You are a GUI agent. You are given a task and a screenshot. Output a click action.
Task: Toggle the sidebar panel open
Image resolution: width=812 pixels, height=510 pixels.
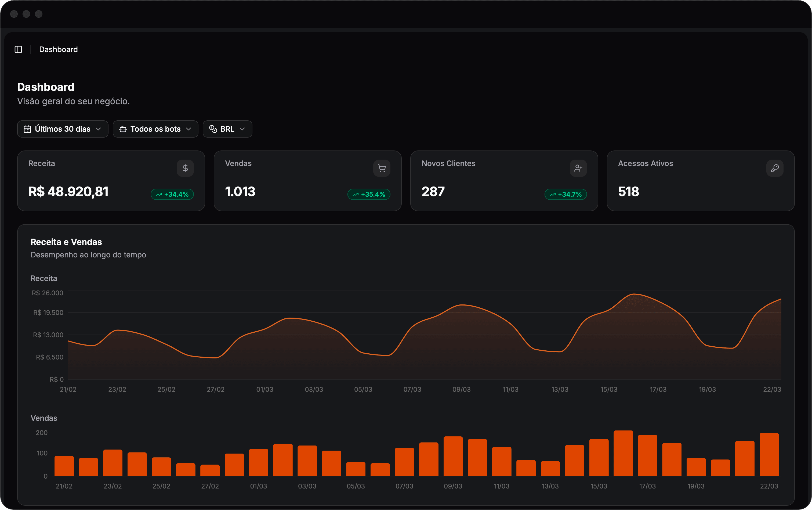pyautogui.click(x=18, y=49)
